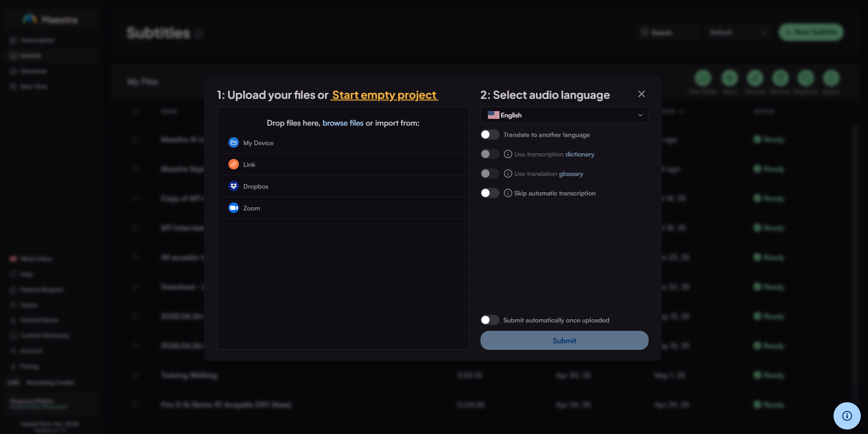The width and height of the screenshot is (868, 434).
Task: Click the Start empty project link
Action: [x=384, y=95]
